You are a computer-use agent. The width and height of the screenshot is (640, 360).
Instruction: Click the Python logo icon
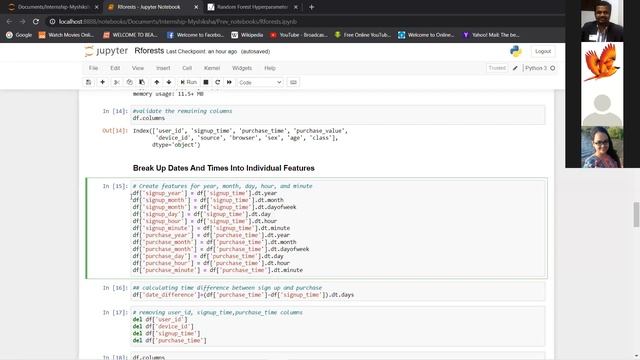(x=516, y=51)
